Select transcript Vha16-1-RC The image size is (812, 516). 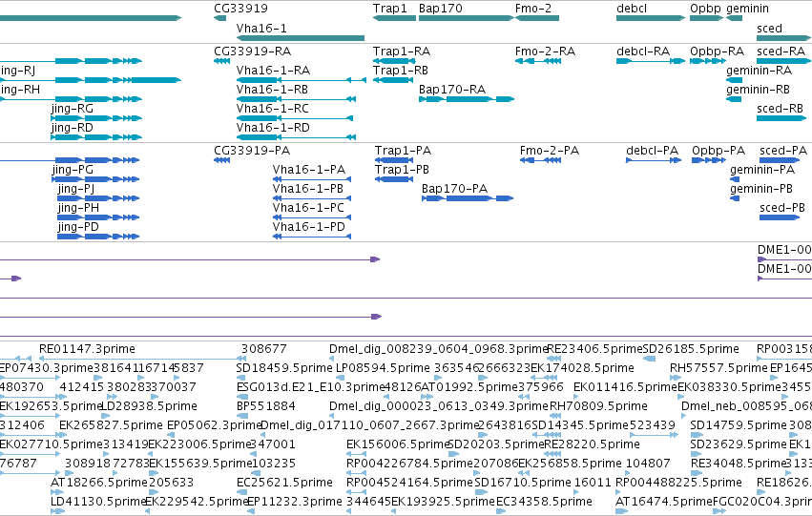tap(272, 109)
